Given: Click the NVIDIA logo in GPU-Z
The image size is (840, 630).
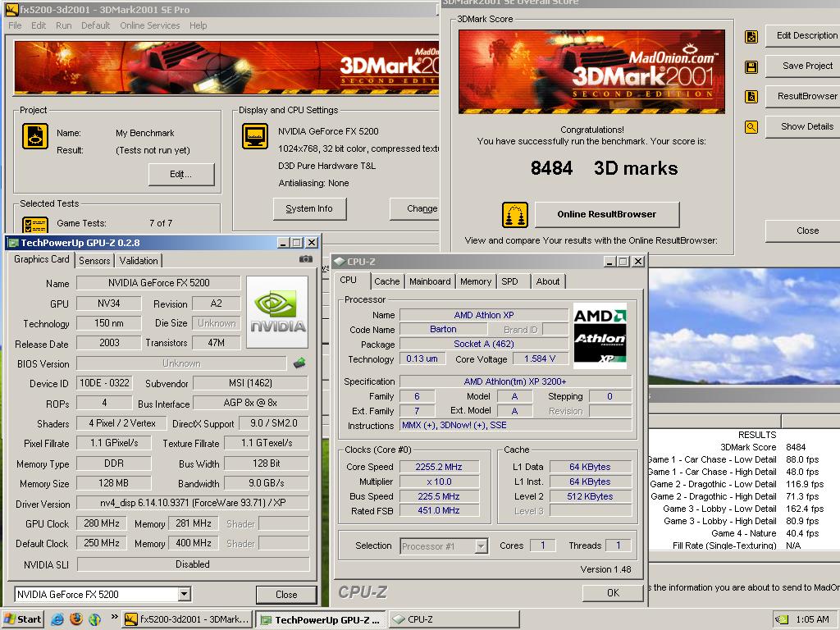Looking at the screenshot, I should click(277, 313).
